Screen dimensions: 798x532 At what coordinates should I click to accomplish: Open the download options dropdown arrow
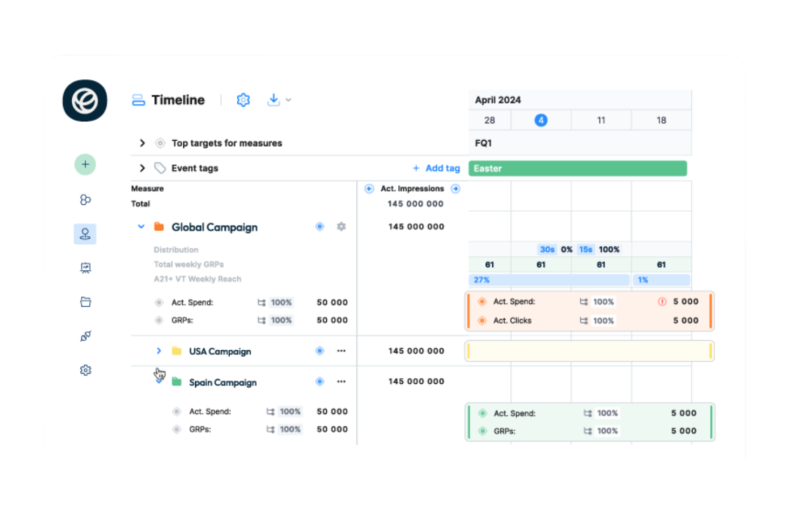pos(288,100)
